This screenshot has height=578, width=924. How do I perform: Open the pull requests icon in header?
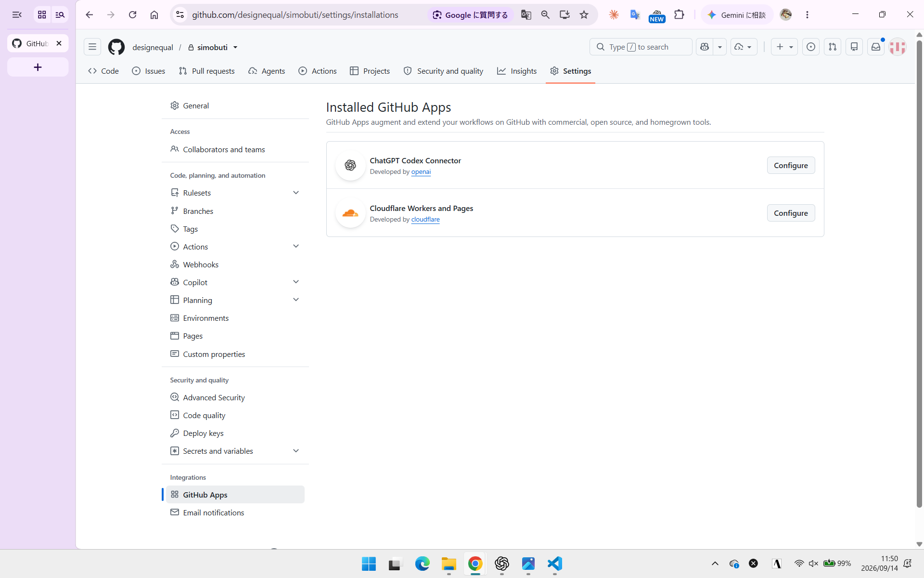point(832,47)
